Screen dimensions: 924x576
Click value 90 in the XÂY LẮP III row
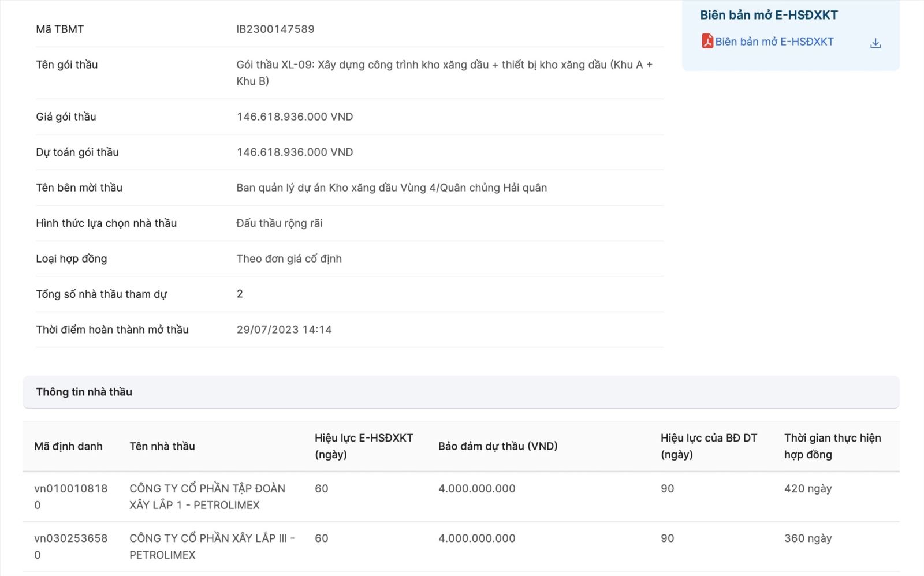pos(668,538)
